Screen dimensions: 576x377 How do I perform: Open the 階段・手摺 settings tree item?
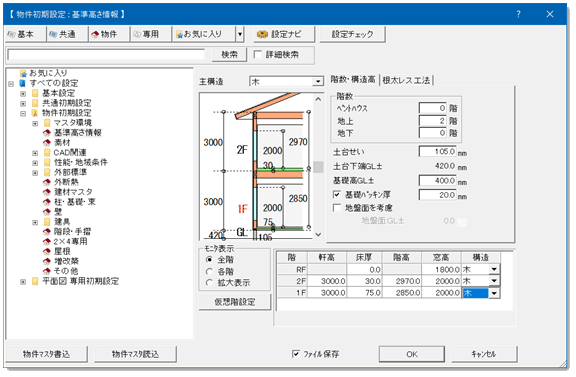pos(72,231)
